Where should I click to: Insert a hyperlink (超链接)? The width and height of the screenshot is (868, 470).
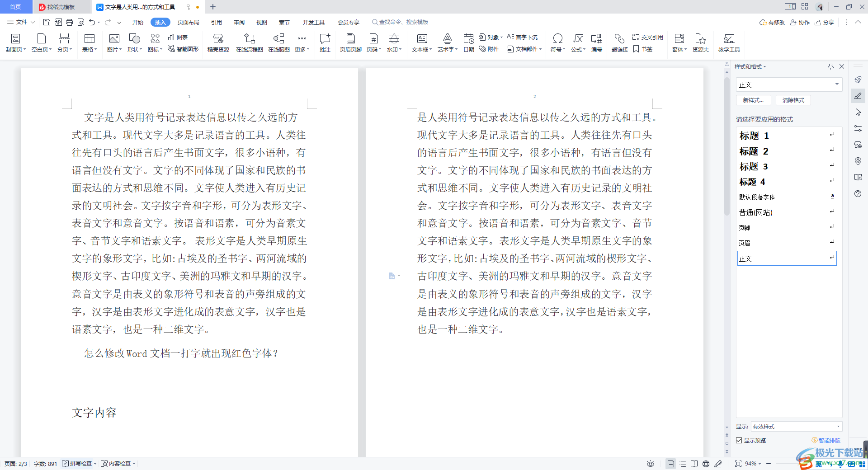tap(620, 43)
